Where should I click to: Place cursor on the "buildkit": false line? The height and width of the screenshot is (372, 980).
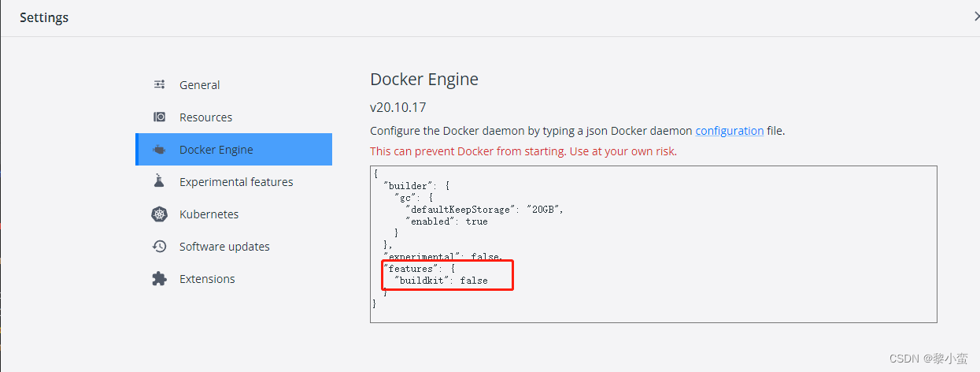tap(441, 280)
